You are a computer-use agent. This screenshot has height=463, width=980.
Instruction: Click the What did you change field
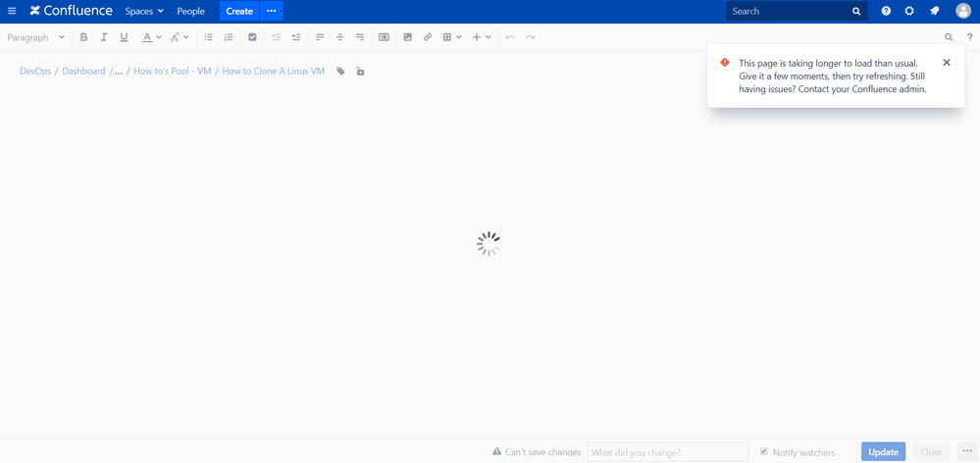(x=667, y=452)
